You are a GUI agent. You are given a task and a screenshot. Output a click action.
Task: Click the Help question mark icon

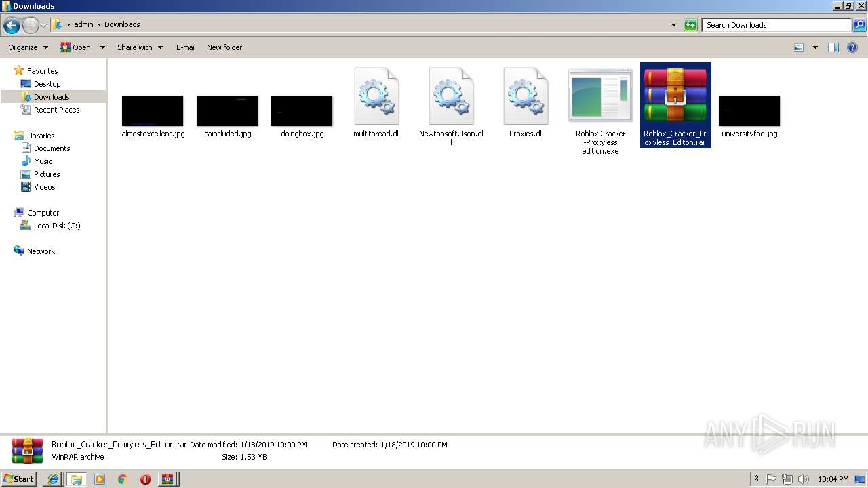click(x=852, y=47)
